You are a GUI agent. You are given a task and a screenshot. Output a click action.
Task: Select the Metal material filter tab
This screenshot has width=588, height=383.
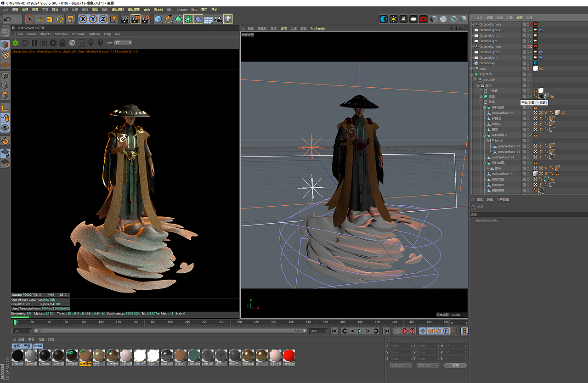tap(38, 346)
